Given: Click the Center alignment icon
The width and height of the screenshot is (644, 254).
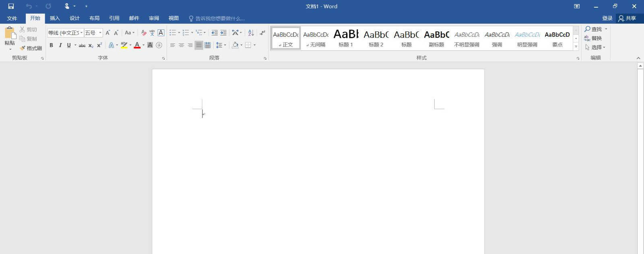Looking at the screenshot, I should tap(181, 45).
